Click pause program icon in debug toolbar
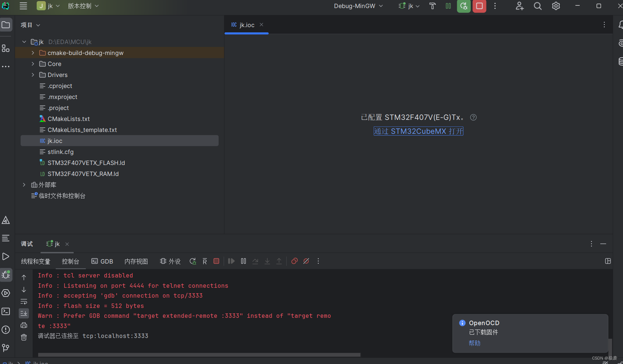 (243, 261)
